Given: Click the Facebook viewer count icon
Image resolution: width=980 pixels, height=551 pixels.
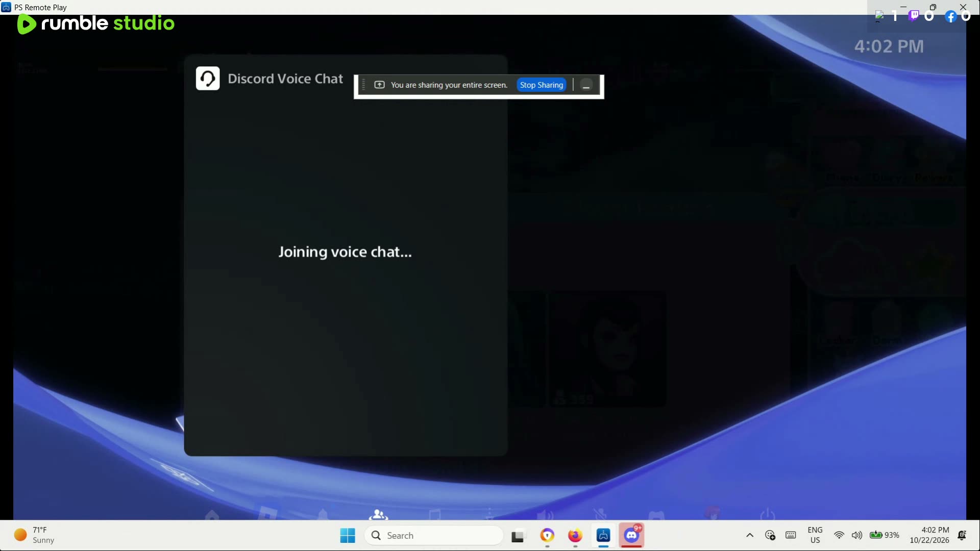Looking at the screenshot, I should 950,17.
